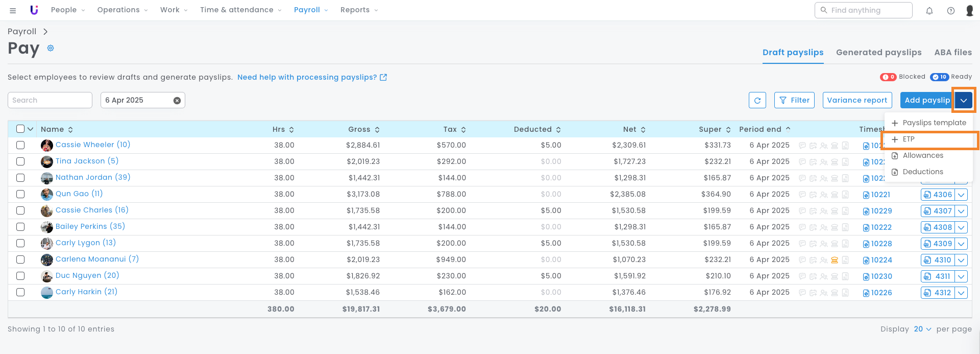Open the notifications bell icon
The height and width of the screenshot is (354, 980).
[x=929, y=10]
